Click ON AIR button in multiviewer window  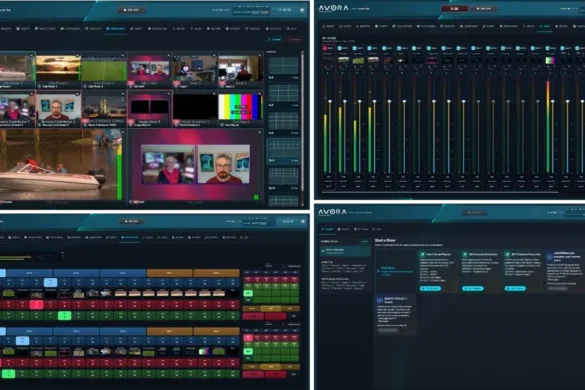coord(131,10)
